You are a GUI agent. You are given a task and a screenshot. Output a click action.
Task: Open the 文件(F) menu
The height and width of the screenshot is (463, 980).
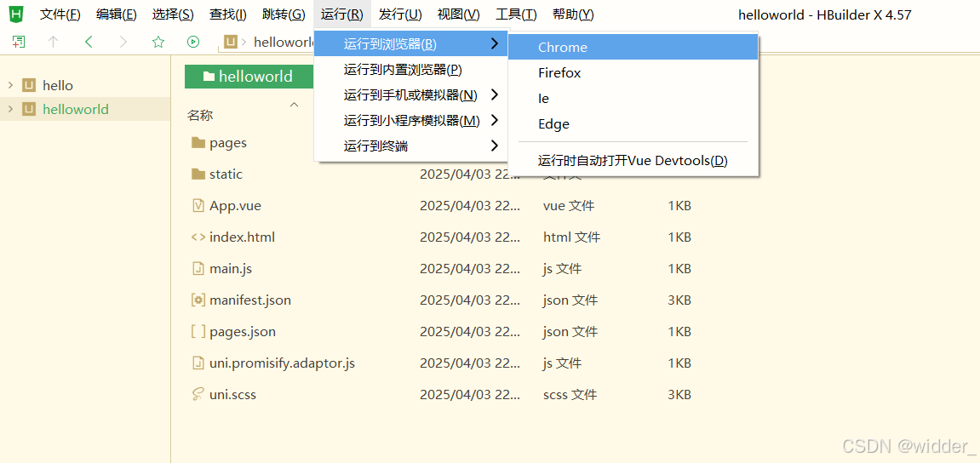tap(60, 14)
